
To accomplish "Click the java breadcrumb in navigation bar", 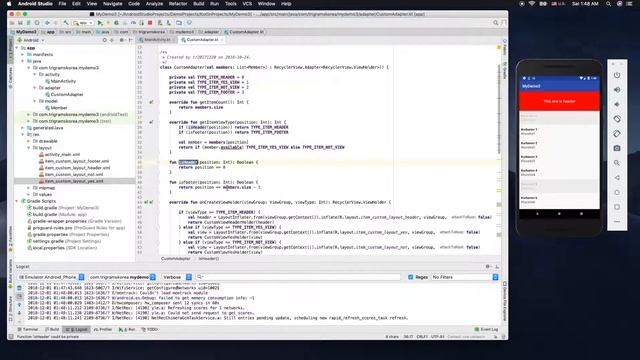I will tap(102, 32).
